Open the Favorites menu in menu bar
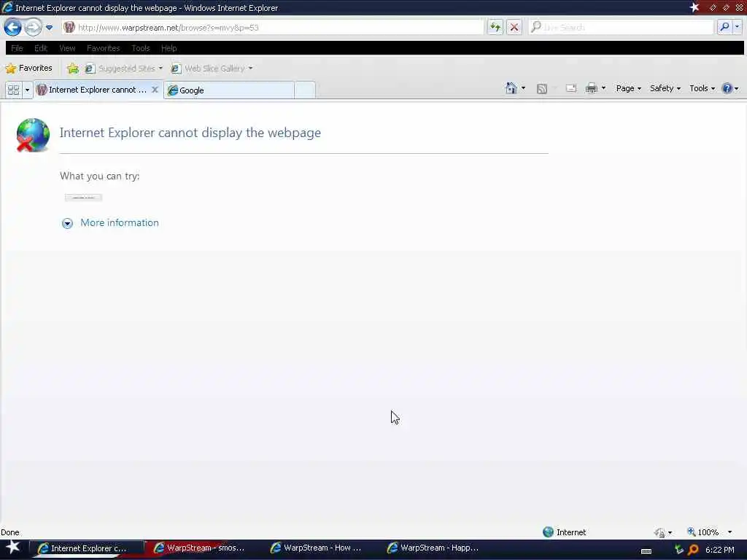Image resolution: width=747 pixels, height=560 pixels. [x=104, y=48]
